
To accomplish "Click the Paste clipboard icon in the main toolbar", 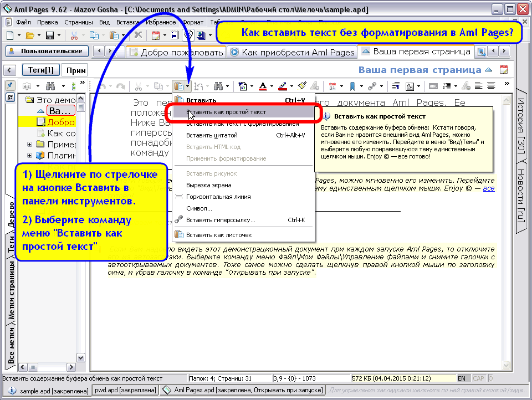I will click(x=114, y=35).
